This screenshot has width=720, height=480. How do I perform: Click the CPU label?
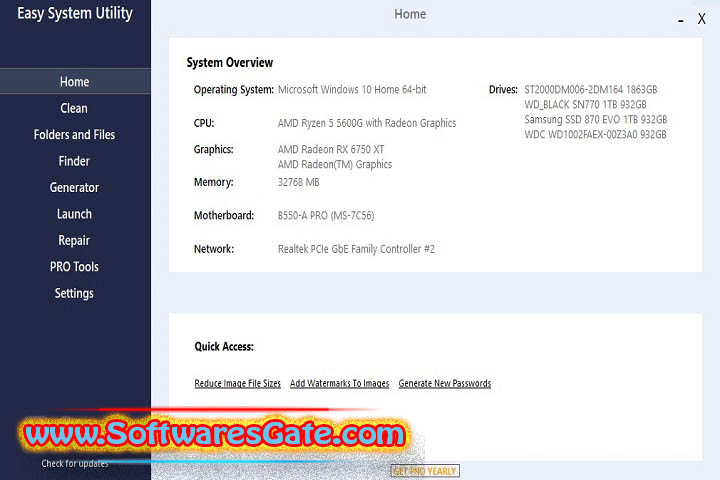click(x=204, y=123)
